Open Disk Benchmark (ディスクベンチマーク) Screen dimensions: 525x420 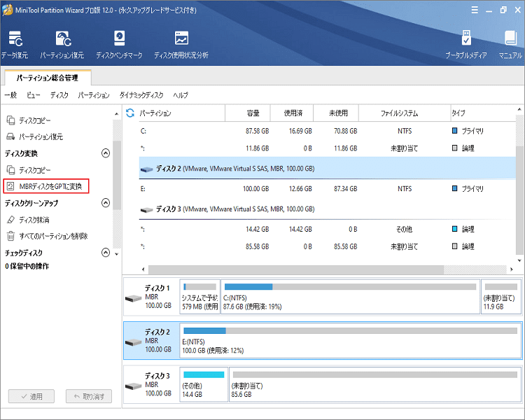[119, 45]
